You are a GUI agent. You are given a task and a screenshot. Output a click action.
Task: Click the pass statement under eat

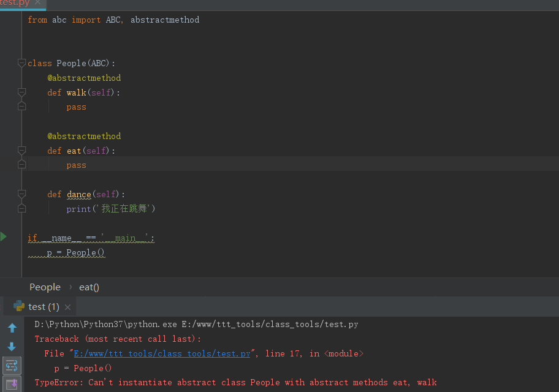point(76,165)
